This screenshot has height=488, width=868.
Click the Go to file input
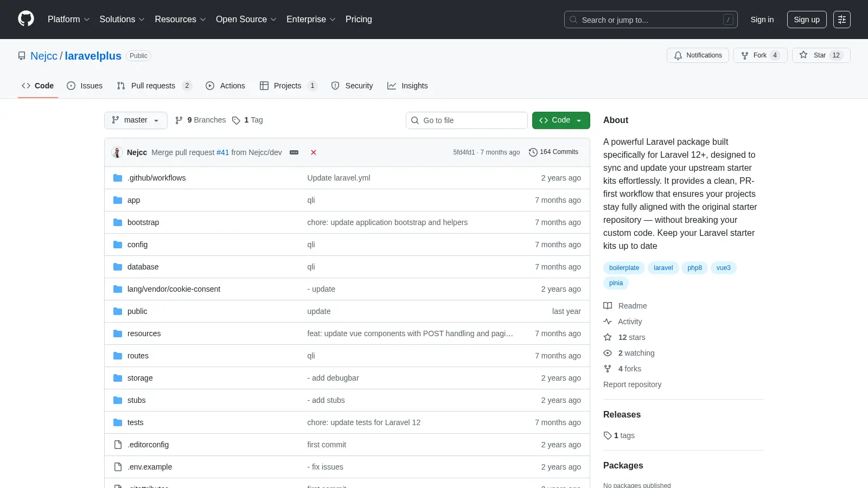pyautogui.click(x=467, y=120)
